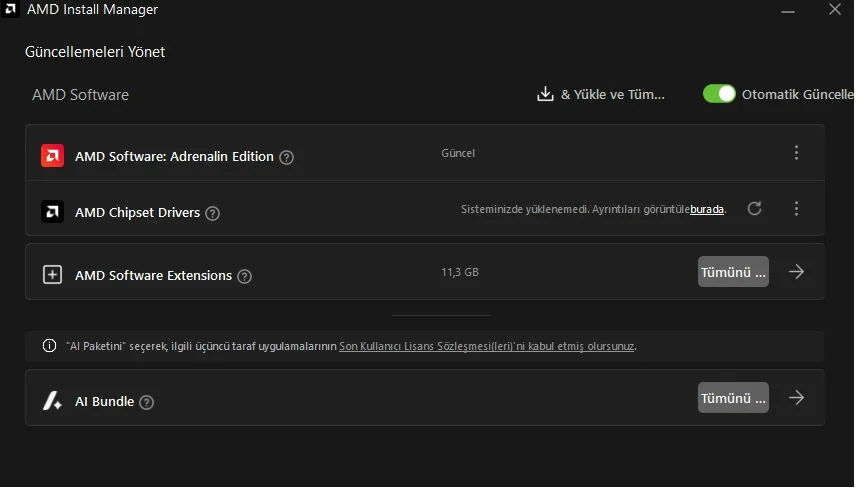Viewport: 859px width, 491px height.
Task: Click the red AMD Adrenalin Edition icon
Action: [52, 156]
